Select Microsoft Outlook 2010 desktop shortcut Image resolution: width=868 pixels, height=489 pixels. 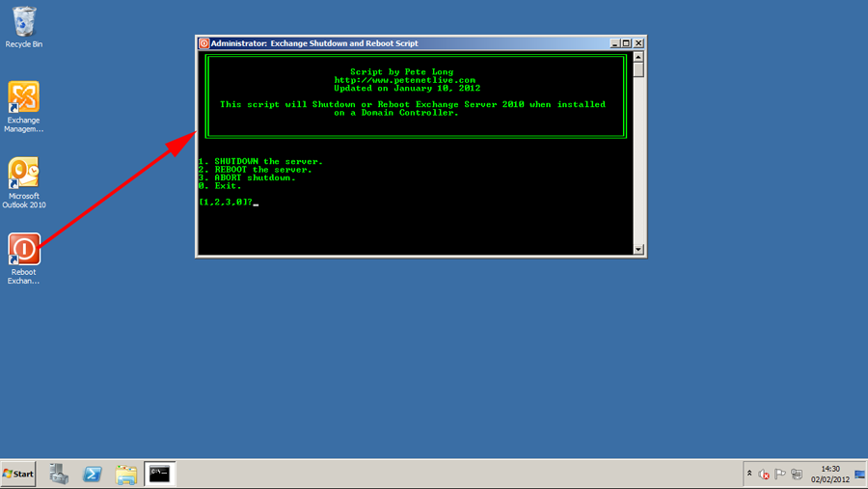pos(24,182)
